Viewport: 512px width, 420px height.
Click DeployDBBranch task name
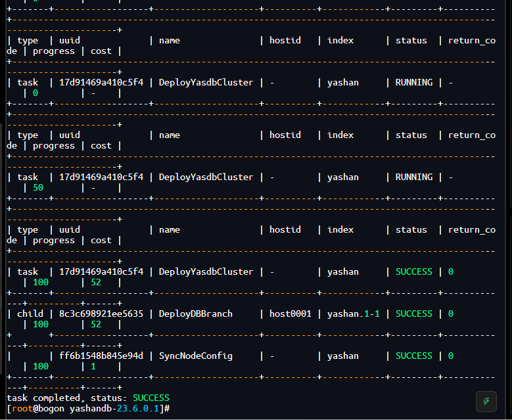click(x=196, y=314)
